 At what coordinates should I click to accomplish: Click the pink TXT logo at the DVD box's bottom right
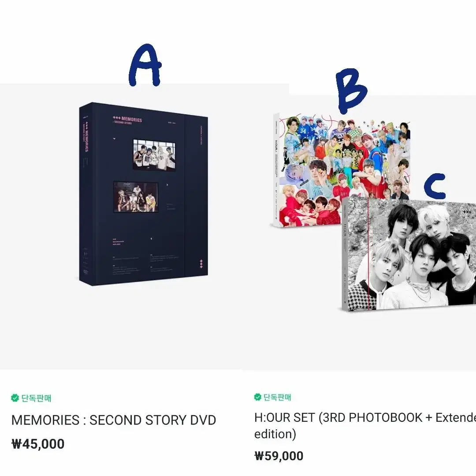click(x=201, y=264)
